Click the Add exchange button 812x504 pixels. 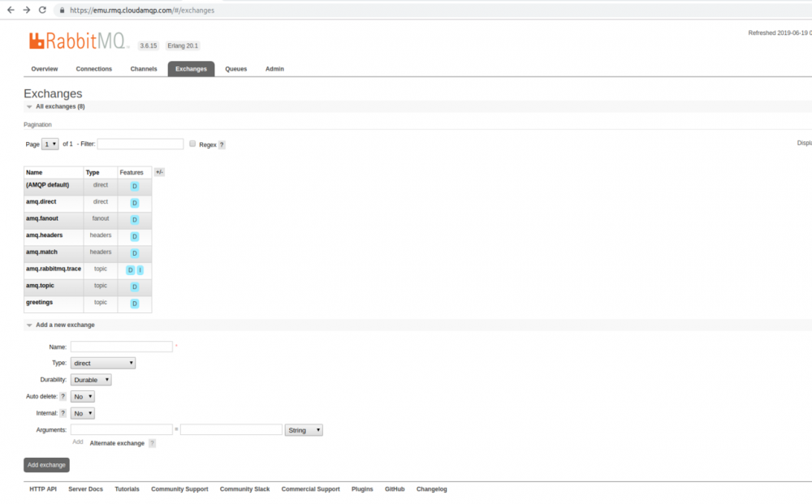[x=46, y=464]
